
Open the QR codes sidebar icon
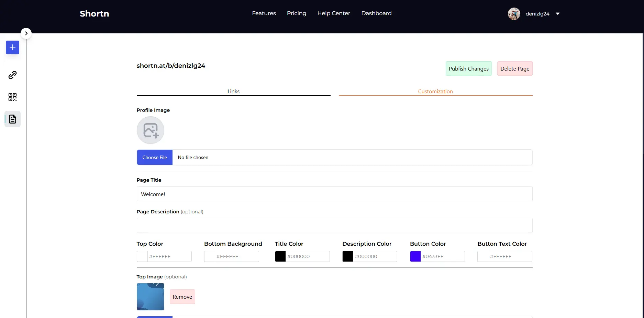click(12, 97)
